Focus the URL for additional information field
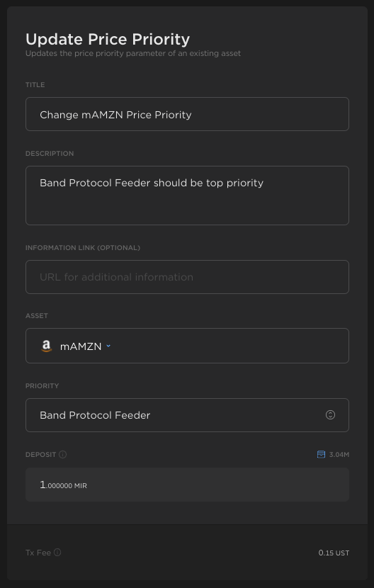Viewport: 374px width, 588px height. [x=187, y=277]
